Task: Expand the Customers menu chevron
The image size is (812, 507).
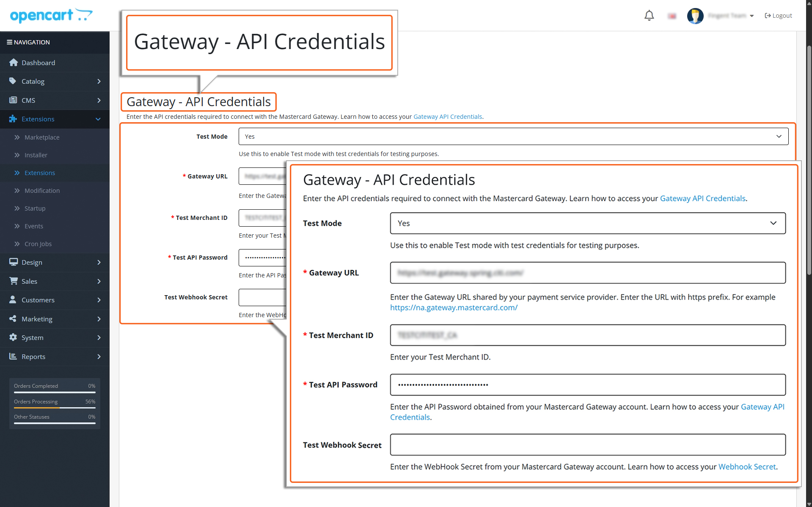Action: [99, 300]
